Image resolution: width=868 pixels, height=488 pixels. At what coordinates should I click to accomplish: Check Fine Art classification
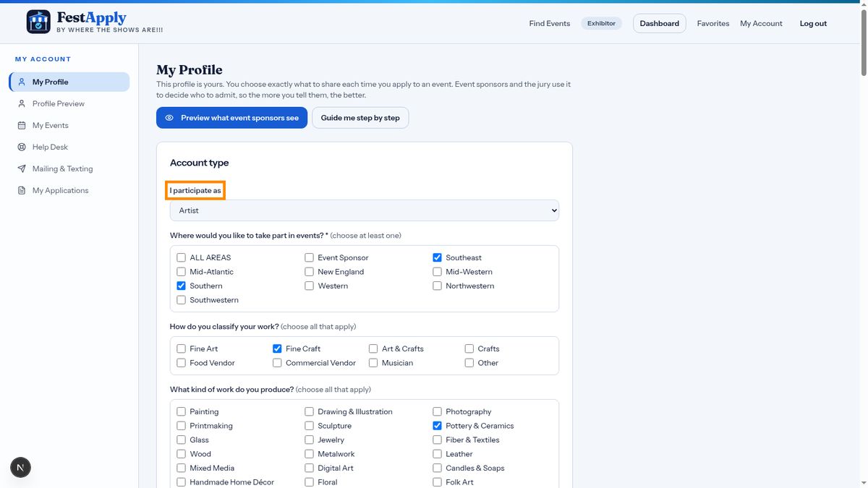[182, 349]
